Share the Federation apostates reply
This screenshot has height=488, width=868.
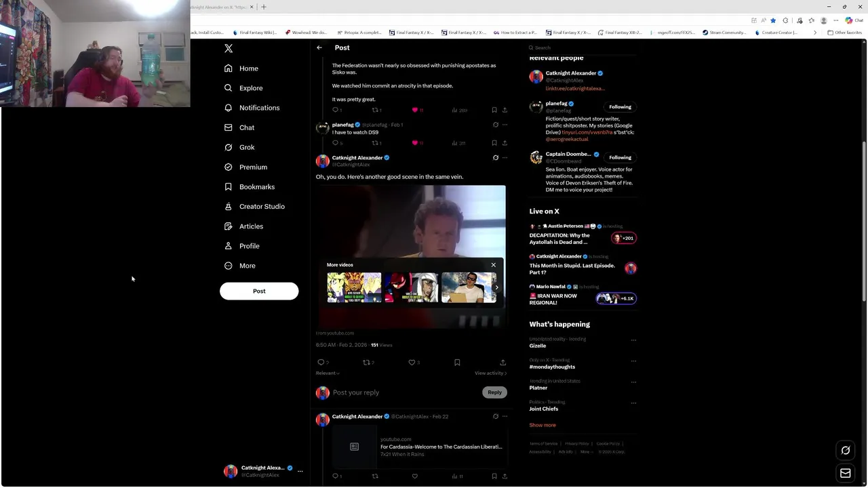(505, 110)
